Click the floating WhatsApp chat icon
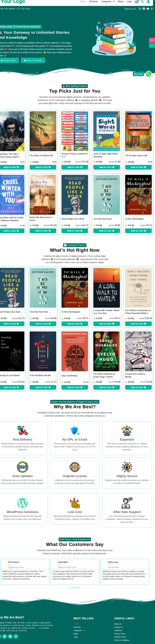Image resolution: width=155 pixels, height=644 pixels. tap(149, 74)
